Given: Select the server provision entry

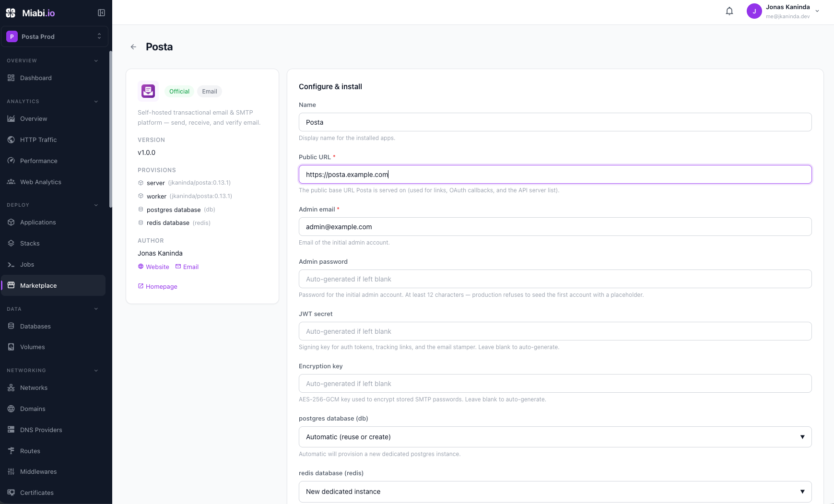Looking at the screenshot, I should click(x=184, y=183).
